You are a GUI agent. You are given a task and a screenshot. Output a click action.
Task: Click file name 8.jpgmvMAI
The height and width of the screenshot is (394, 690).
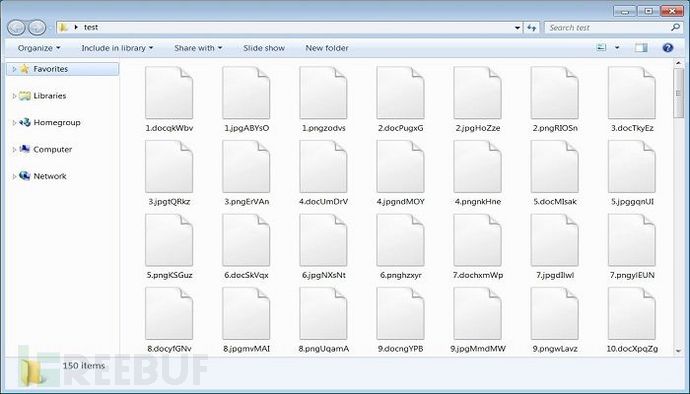(x=246, y=349)
